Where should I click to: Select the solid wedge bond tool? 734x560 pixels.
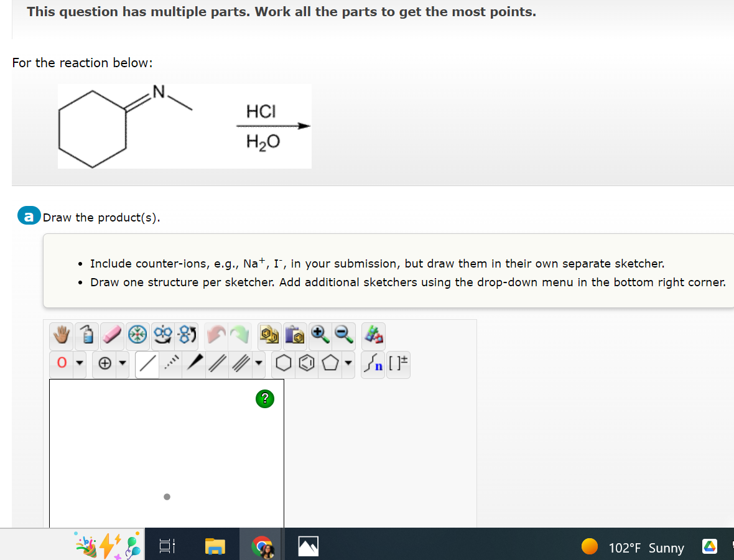point(195,363)
